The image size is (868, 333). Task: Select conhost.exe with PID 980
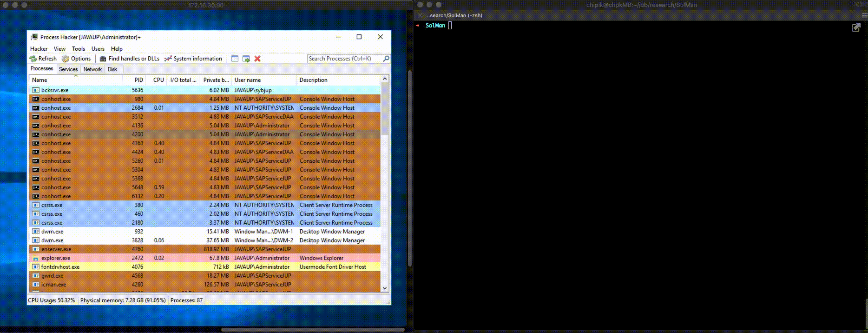click(x=204, y=99)
